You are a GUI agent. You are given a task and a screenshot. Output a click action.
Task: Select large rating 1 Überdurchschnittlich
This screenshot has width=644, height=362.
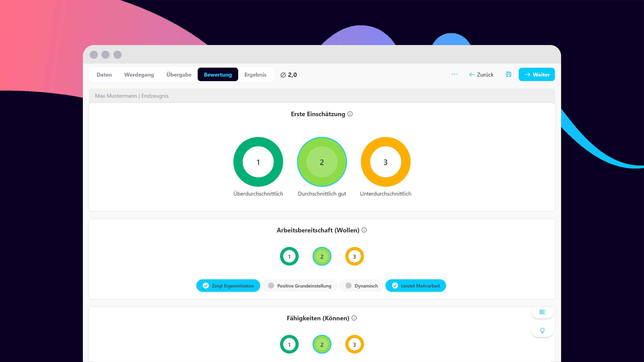[x=258, y=162]
